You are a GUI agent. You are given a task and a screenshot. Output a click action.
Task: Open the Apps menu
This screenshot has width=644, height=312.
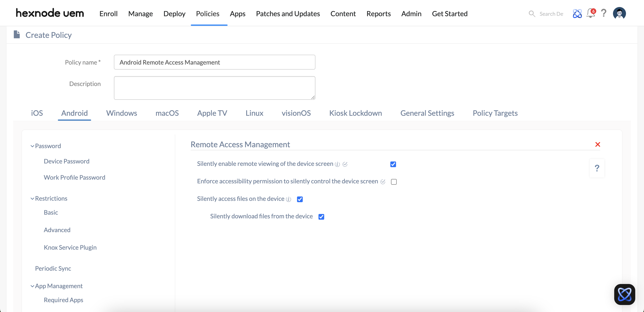(x=237, y=14)
